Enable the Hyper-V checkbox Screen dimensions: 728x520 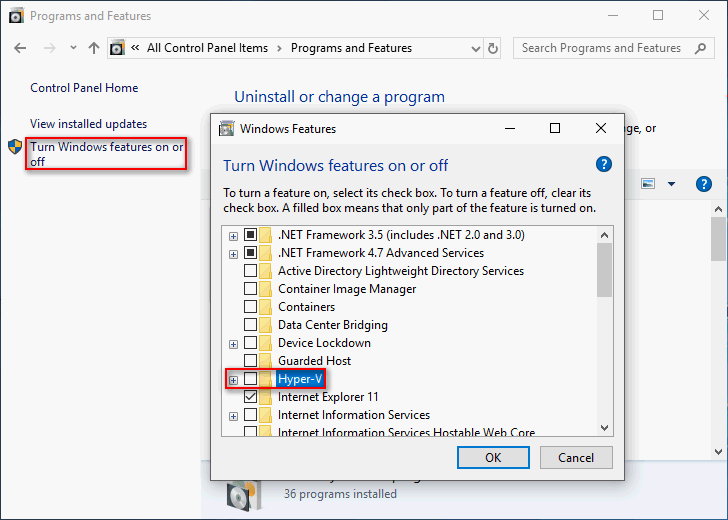point(250,379)
